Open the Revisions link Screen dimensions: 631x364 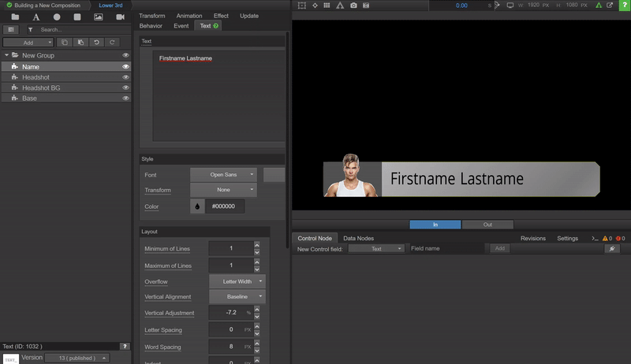point(532,238)
